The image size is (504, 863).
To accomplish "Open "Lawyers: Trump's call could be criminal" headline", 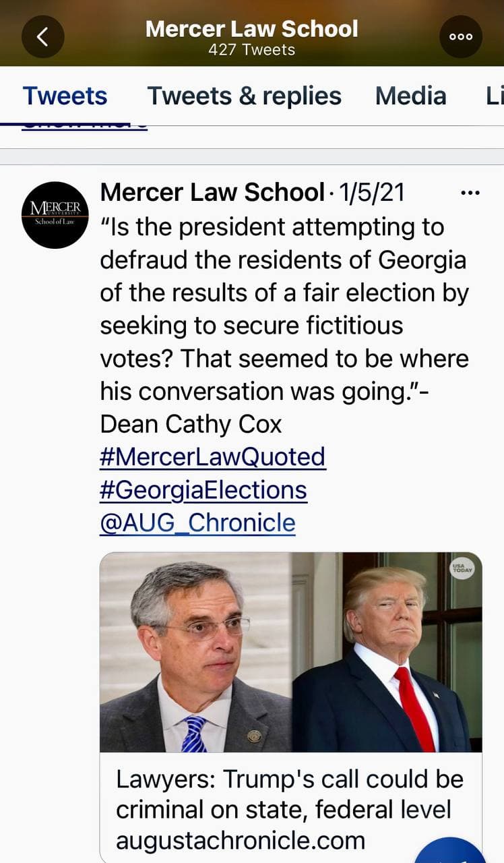I will click(x=289, y=794).
